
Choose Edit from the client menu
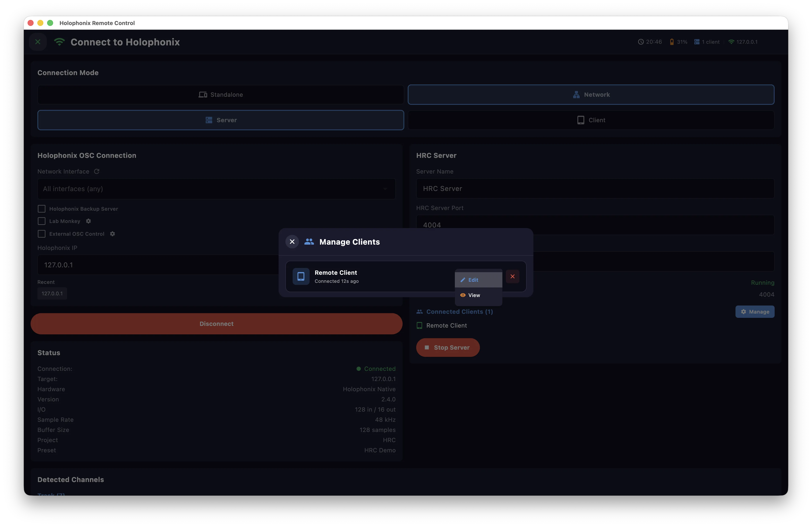(x=478, y=280)
